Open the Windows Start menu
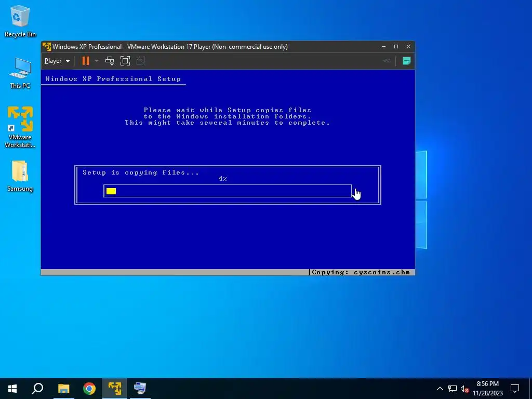Viewport: 532px width, 399px height. pos(12,389)
